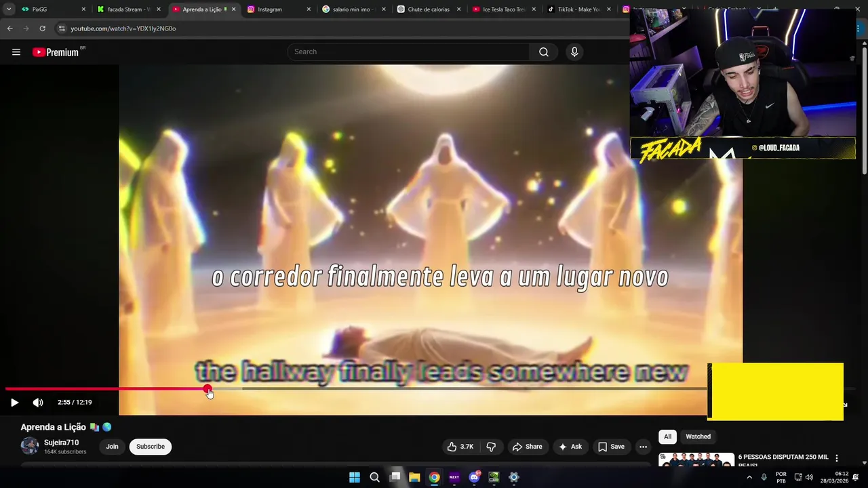The height and width of the screenshot is (488, 868).
Task: Click the red playback scrubber handle
Action: (208, 389)
